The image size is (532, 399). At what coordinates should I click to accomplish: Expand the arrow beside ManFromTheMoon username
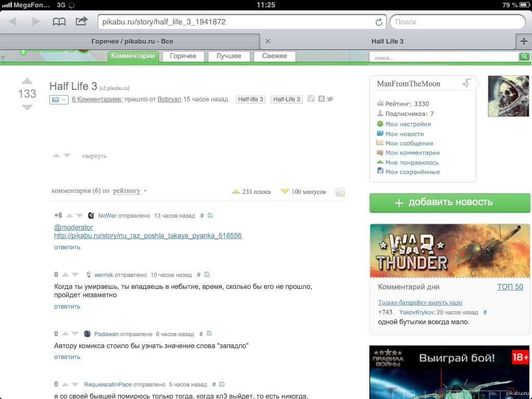click(467, 83)
